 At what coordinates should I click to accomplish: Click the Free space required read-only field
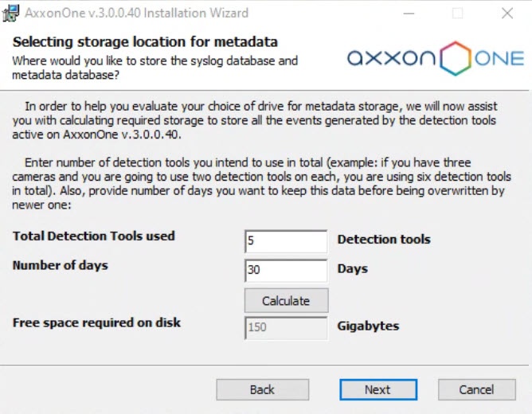(286, 327)
